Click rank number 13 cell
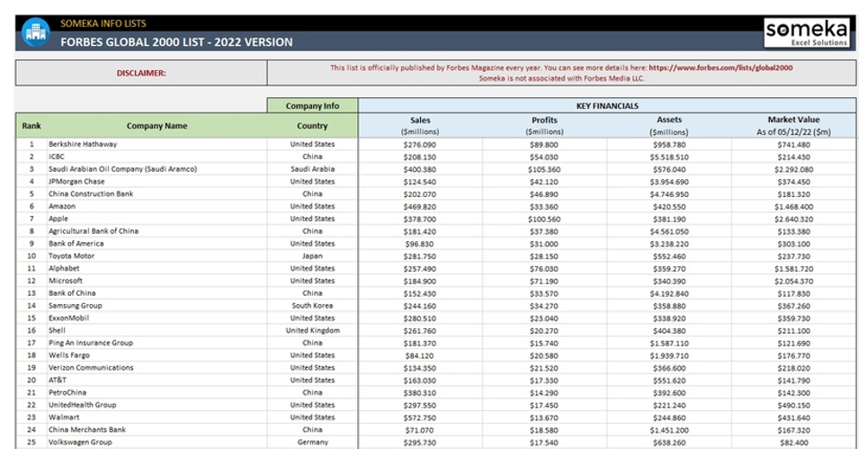The width and height of the screenshot is (868, 466). 31,293
